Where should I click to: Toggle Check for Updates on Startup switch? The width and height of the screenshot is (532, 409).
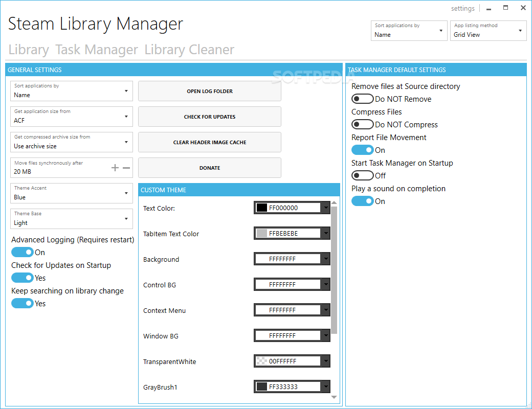[23, 278]
